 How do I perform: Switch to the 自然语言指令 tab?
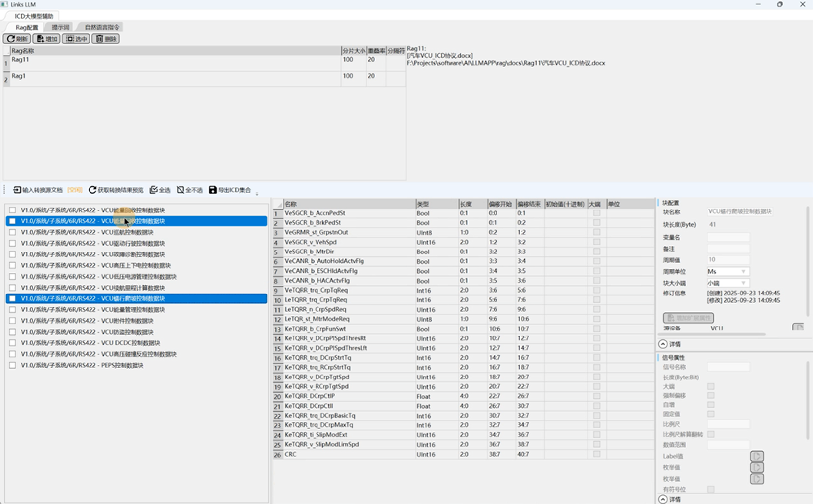[102, 27]
